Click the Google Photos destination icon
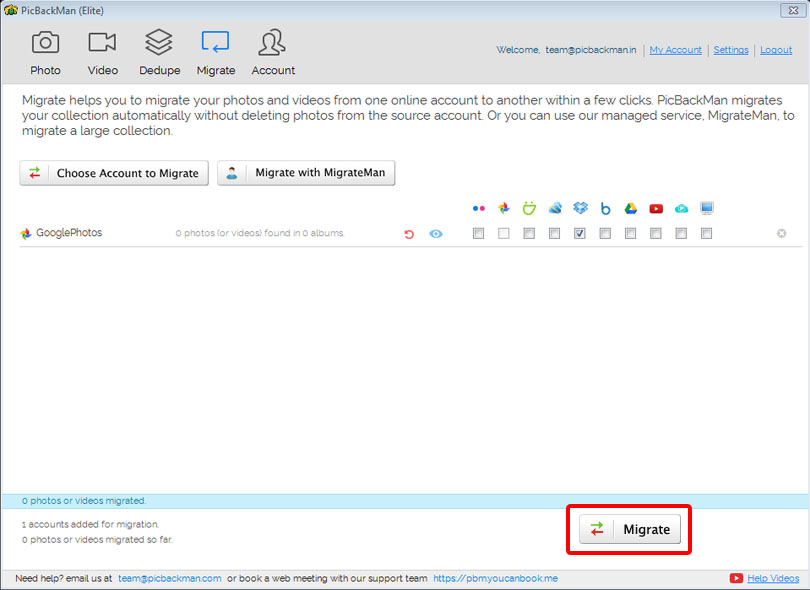810x590 pixels. [504, 208]
